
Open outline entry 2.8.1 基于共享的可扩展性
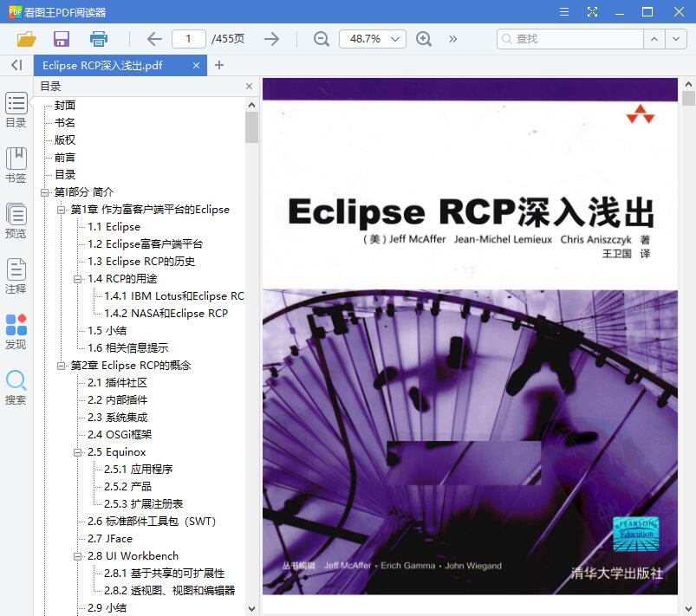point(164,574)
